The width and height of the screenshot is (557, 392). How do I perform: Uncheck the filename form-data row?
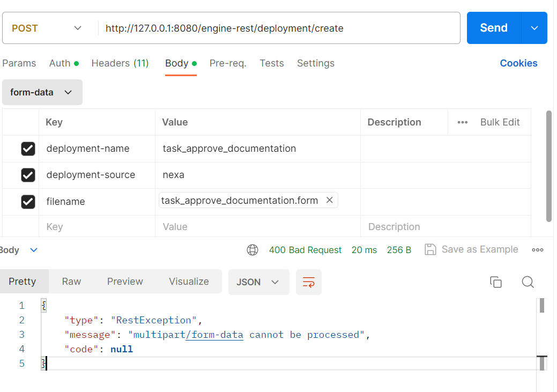point(28,201)
